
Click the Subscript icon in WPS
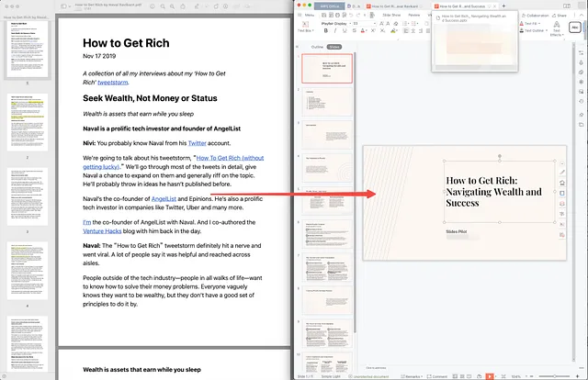[x=382, y=30]
